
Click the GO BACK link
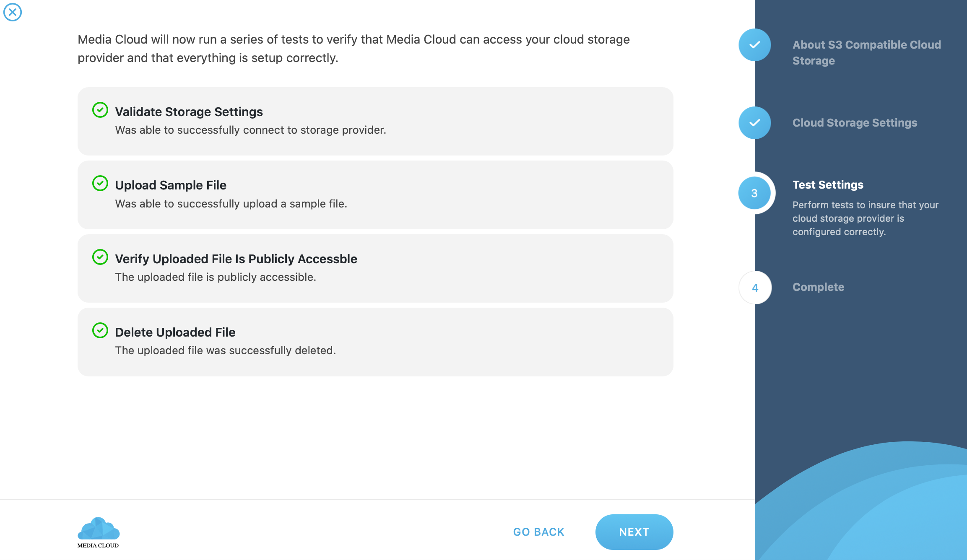(538, 532)
